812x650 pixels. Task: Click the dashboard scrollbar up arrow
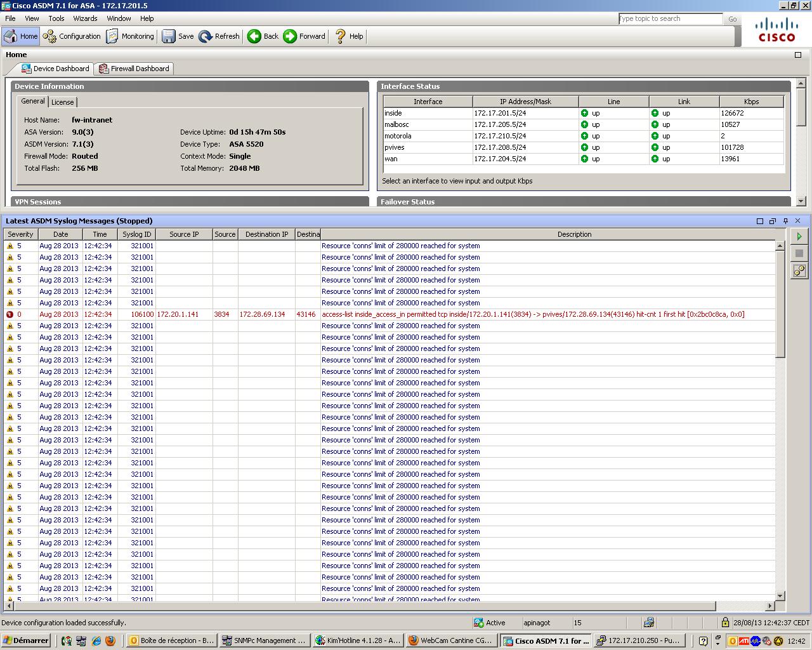coord(801,83)
